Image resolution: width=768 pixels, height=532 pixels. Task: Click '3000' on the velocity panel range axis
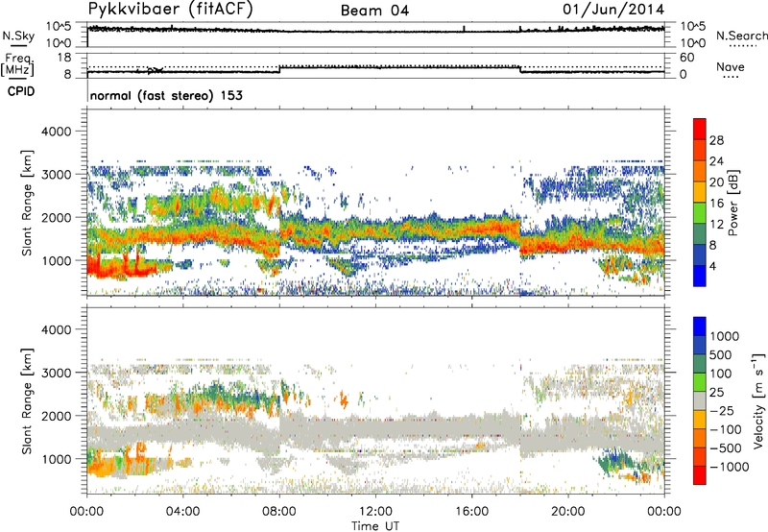coord(56,373)
